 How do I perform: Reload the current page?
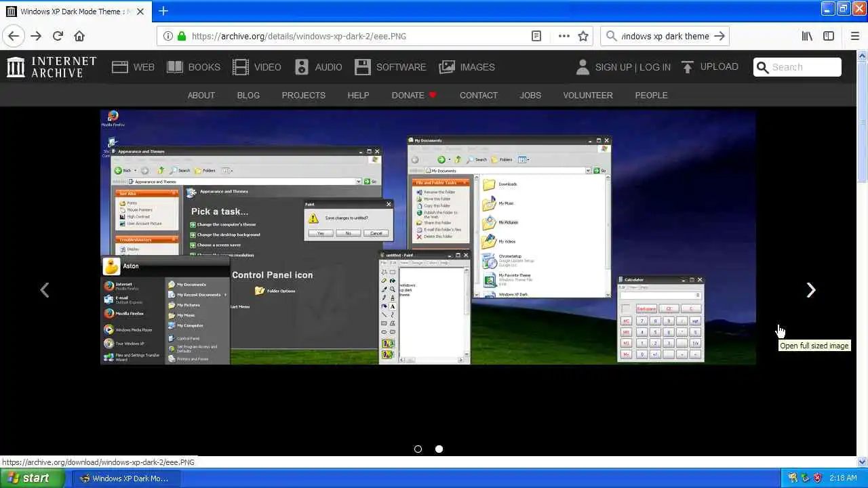click(x=58, y=36)
